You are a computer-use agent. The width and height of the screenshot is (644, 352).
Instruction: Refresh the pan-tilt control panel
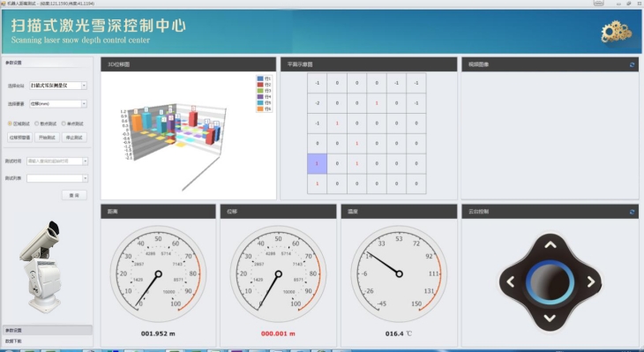click(x=632, y=212)
